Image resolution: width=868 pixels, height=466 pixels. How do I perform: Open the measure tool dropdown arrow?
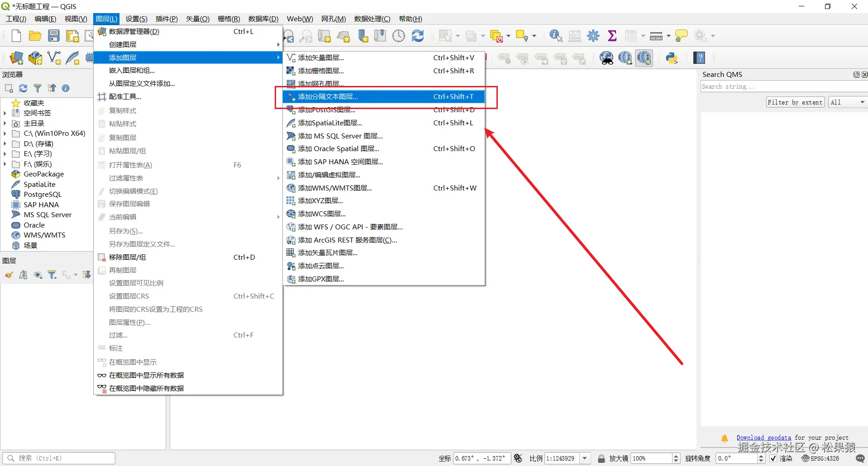668,36
